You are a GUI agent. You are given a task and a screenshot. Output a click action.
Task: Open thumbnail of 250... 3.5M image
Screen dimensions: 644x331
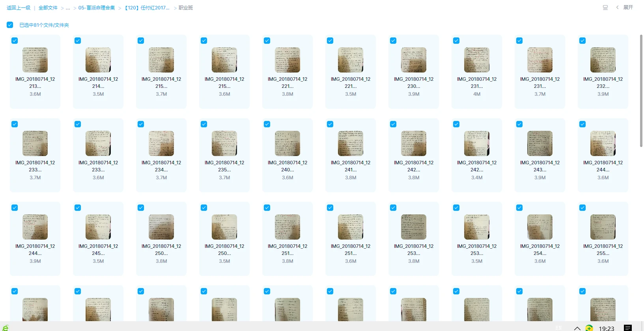[224, 227]
